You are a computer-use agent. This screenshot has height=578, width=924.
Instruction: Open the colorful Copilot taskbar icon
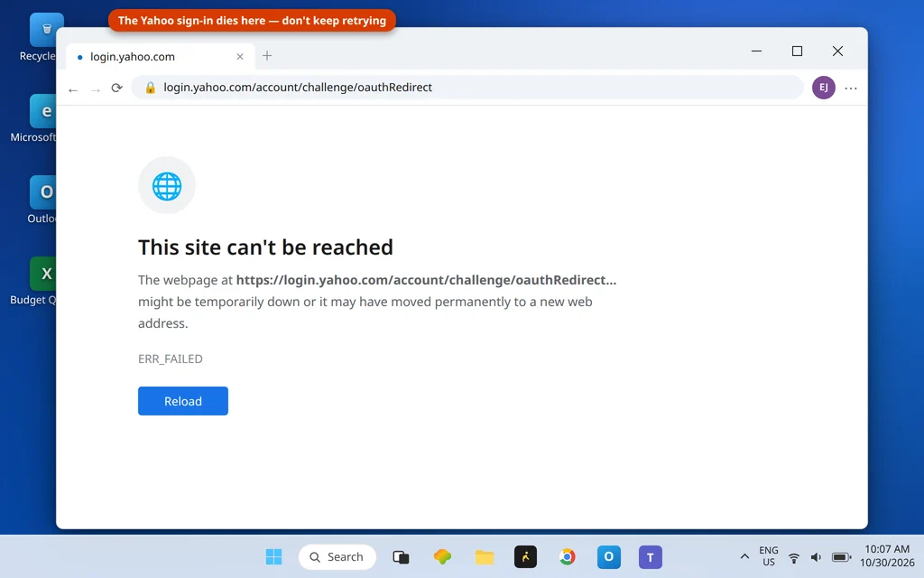click(442, 556)
